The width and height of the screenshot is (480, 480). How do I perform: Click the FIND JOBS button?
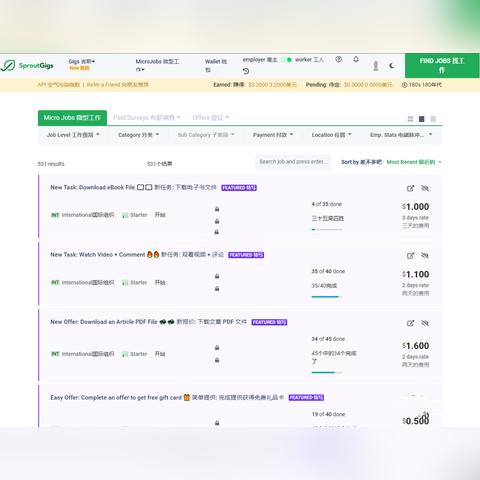(x=442, y=65)
